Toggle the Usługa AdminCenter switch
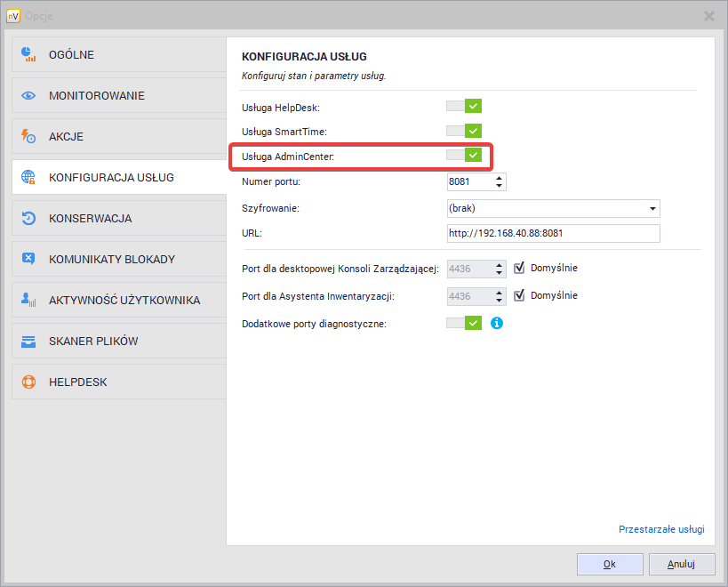728x587 pixels. (x=464, y=156)
